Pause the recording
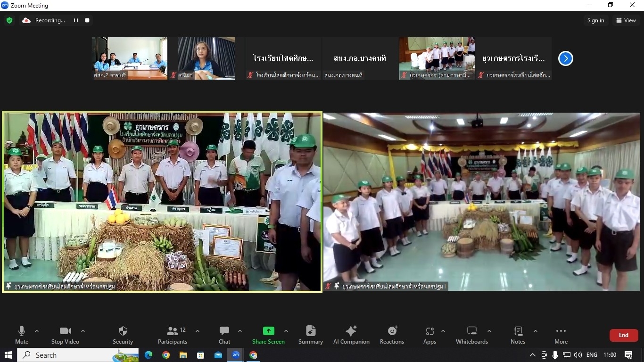 [x=76, y=20]
